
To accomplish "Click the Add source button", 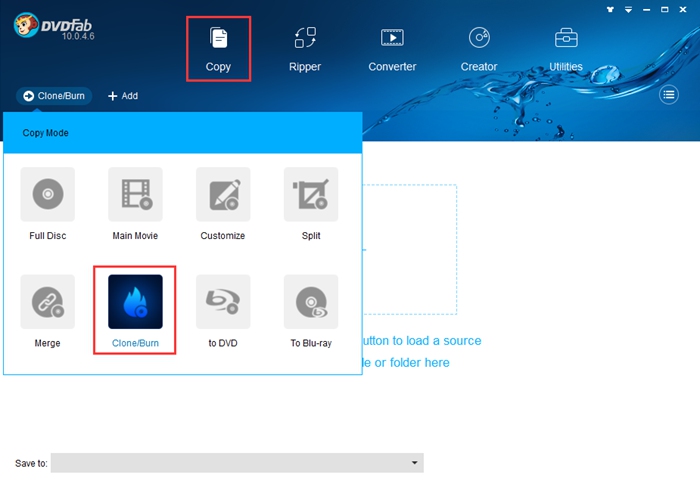I will coord(123,96).
